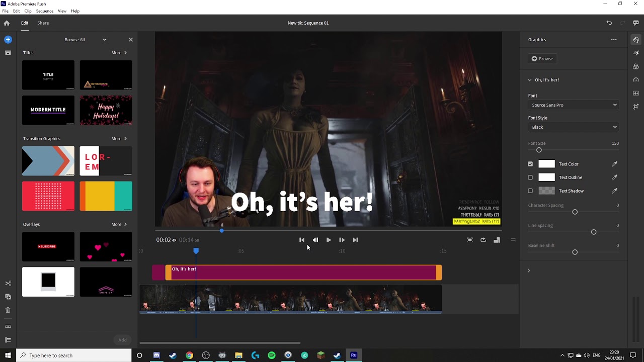Click the Baseline Shift slider handle
The image size is (644, 362).
point(575,252)
